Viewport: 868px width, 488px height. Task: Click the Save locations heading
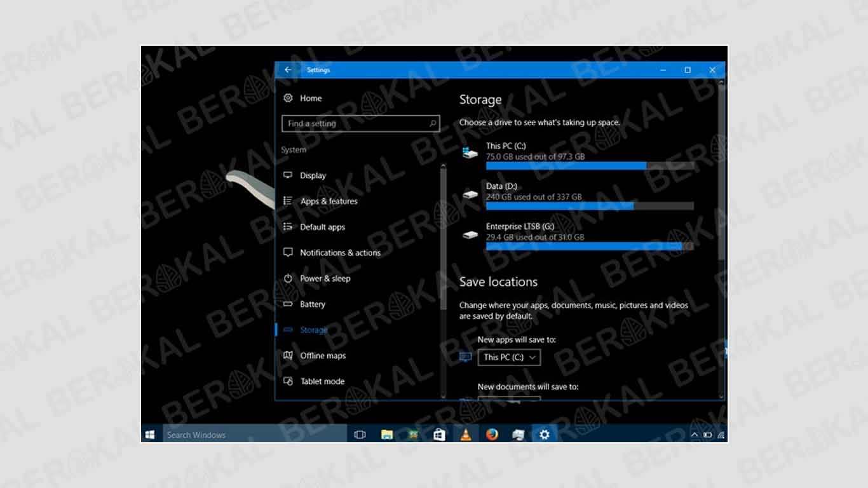click(x=498, y=281)
